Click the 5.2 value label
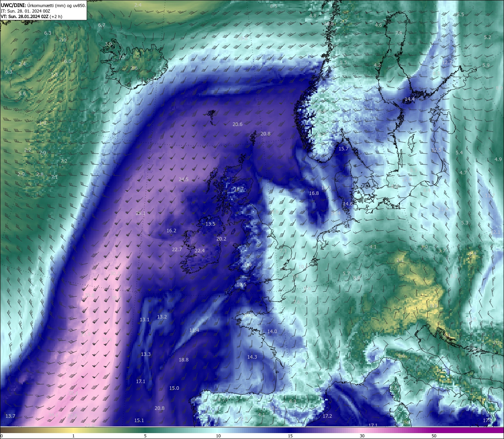Viewport: 504px width, 439px height. (487, 37)
